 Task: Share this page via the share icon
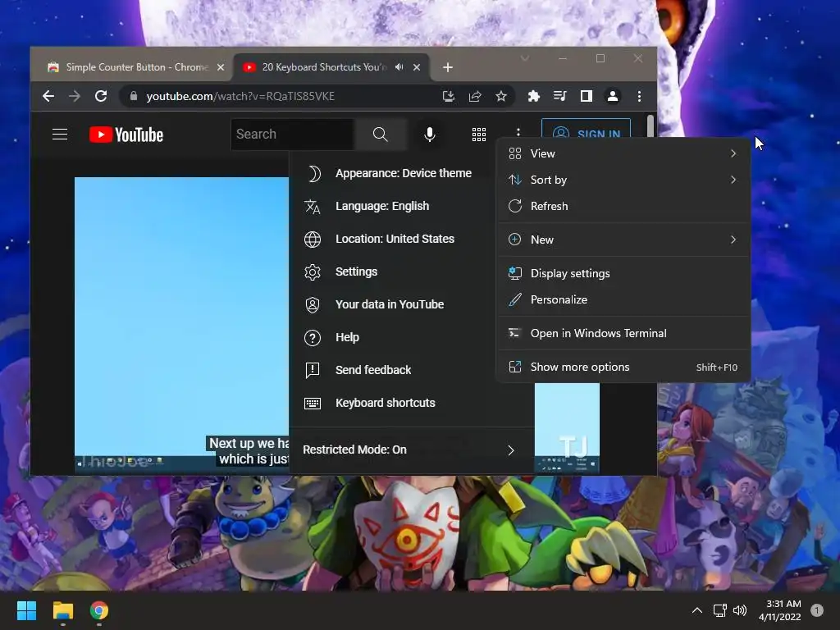tap(475, 97)
